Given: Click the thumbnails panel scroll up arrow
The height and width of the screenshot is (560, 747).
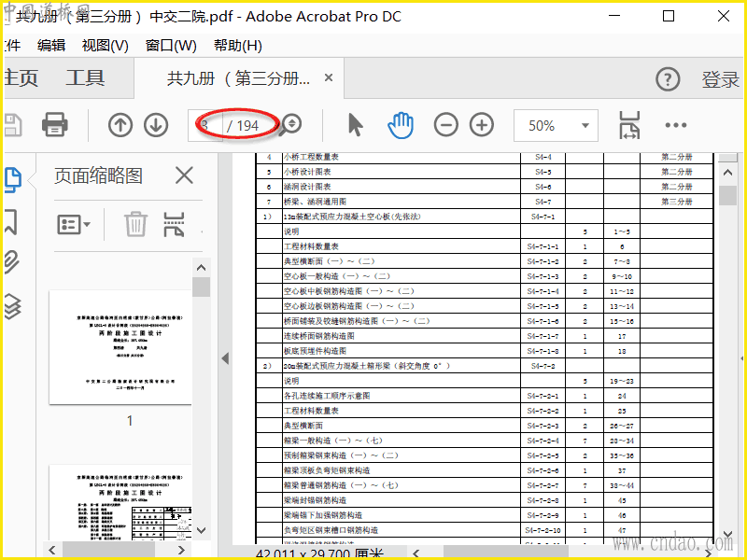Looking at the screenshot, I should click(201, 268).
